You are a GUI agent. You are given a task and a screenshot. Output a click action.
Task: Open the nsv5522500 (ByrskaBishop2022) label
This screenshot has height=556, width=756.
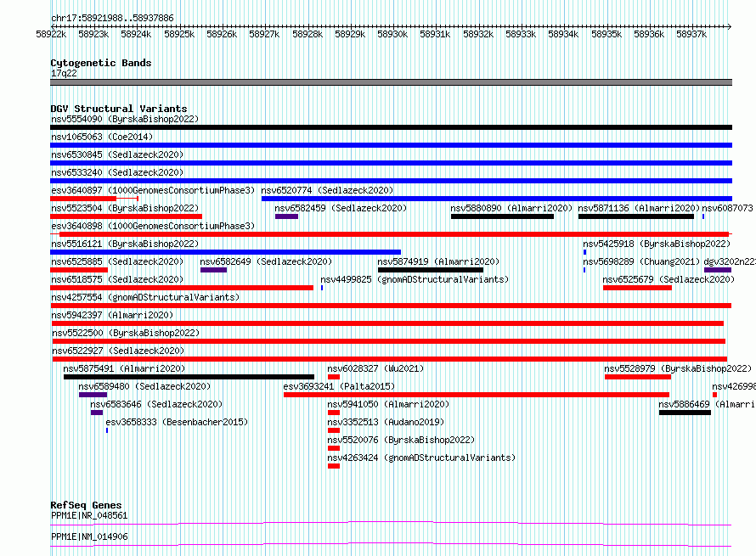point(126,333)
